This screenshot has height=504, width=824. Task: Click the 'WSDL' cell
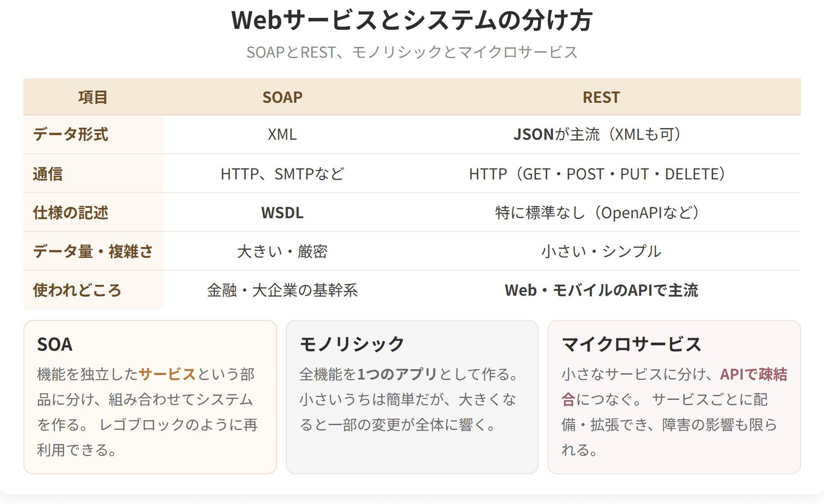coord(282,212)
